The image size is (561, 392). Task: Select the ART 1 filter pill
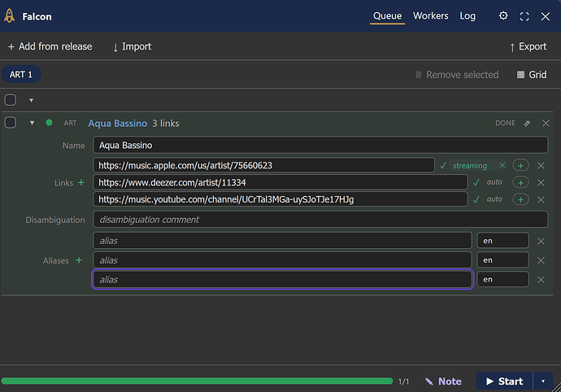click(x=21, y=75)
